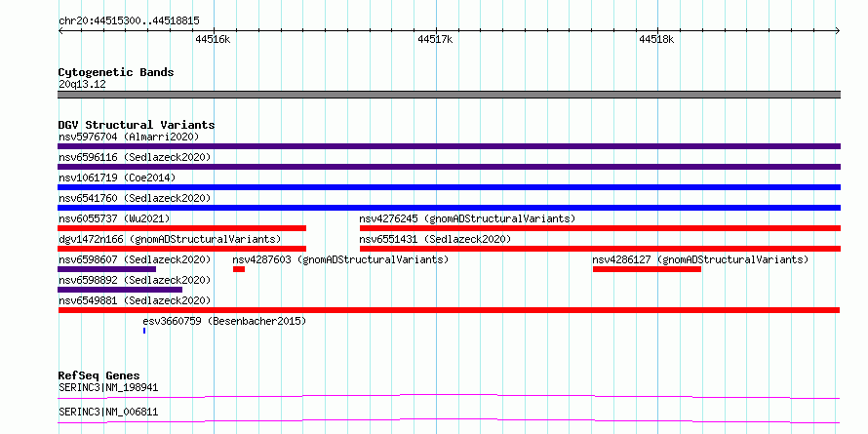Viewport: 868px width, 434px height.
Task: Click the nsv4287603 (gnomADStructuralVariants) label
Action: coord(340,259)
